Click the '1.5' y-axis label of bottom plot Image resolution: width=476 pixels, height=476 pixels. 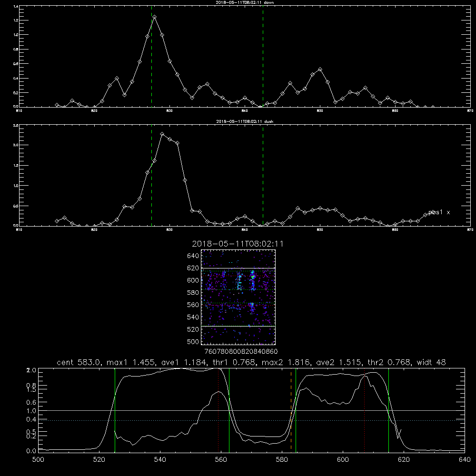[31, 390]
